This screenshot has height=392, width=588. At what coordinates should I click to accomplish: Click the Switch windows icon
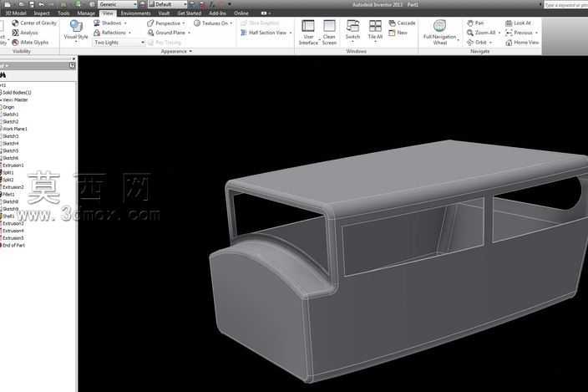(352, 26)
